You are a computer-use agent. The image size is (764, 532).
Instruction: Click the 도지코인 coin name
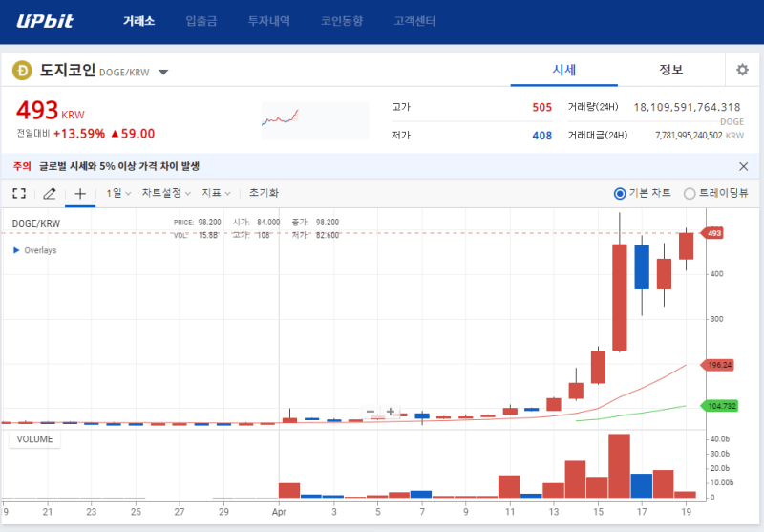[x=67, y=70]
